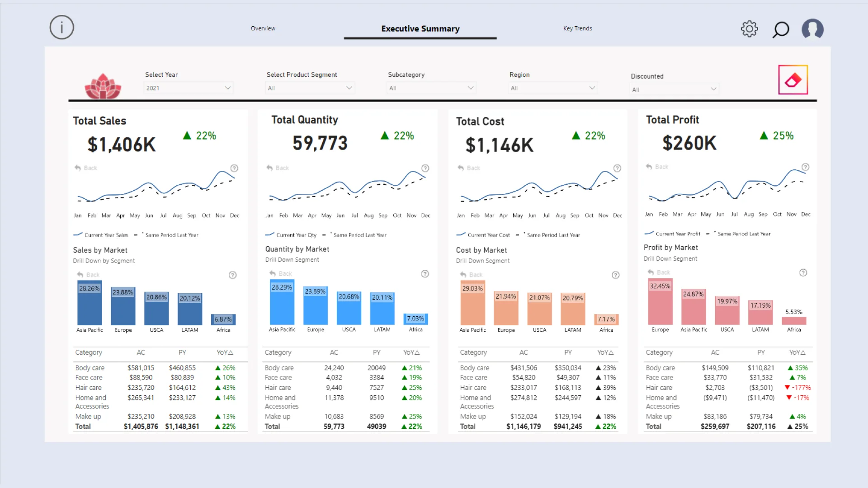Click help icon on Quantity by Market chart
Viewport: 868px width, 488px height.
coord(425,274)
